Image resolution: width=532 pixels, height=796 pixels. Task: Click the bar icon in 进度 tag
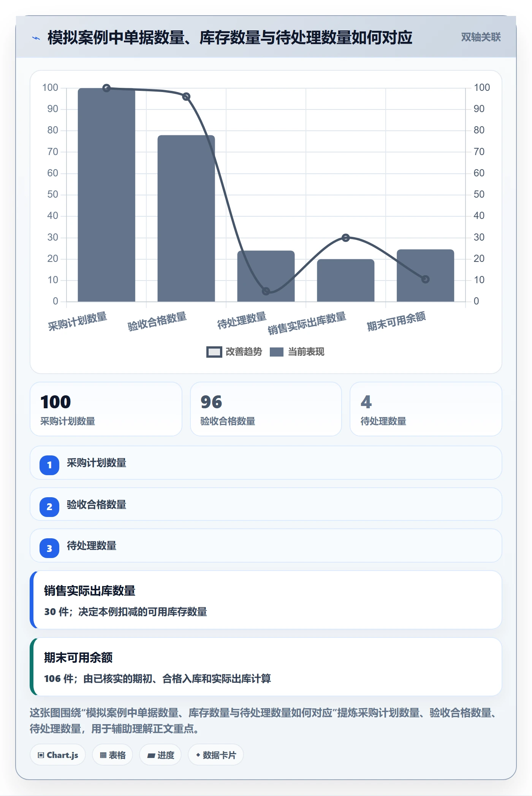click(151, 756)
